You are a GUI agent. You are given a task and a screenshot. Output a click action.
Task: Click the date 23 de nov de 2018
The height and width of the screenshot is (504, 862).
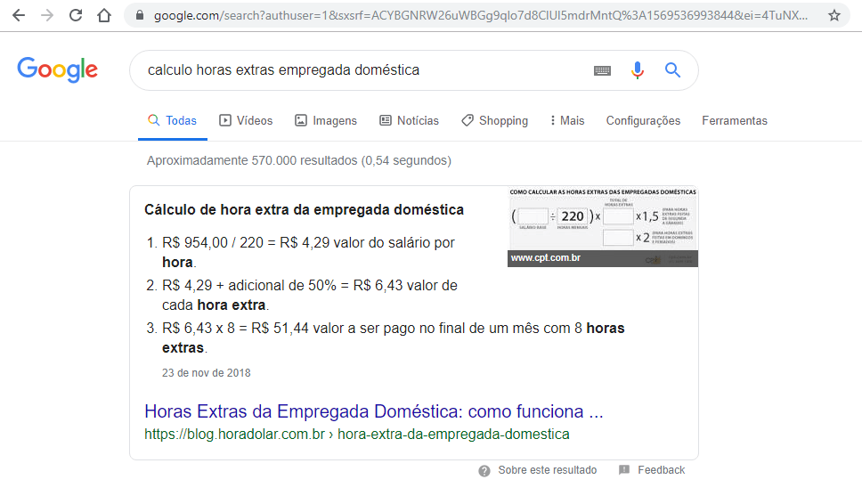(207, 372)
